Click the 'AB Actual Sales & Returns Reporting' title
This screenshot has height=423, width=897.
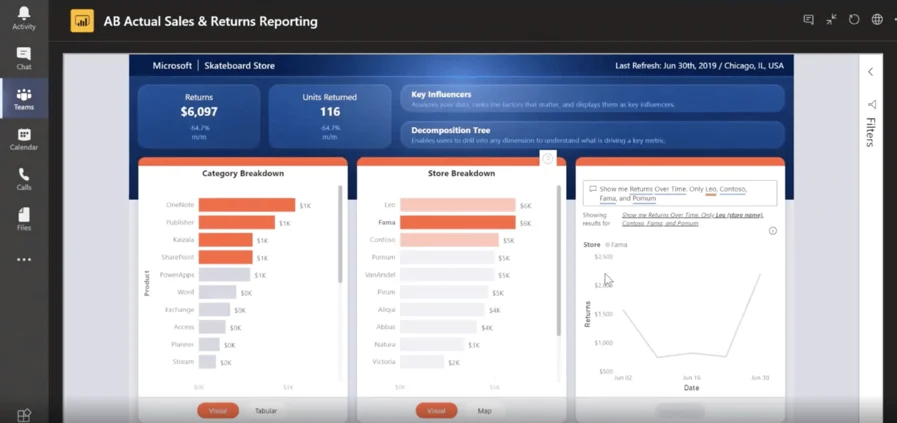click(211, 22)
